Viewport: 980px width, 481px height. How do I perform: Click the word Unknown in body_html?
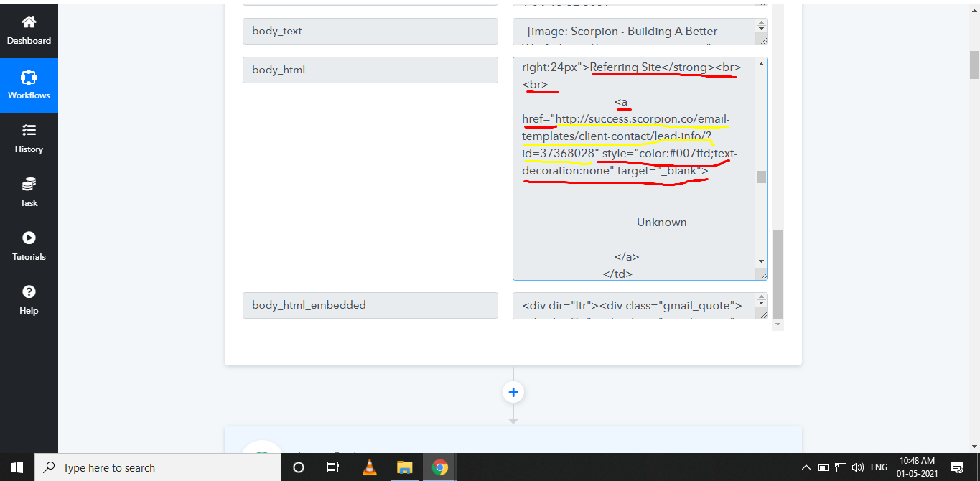point(662,223)
